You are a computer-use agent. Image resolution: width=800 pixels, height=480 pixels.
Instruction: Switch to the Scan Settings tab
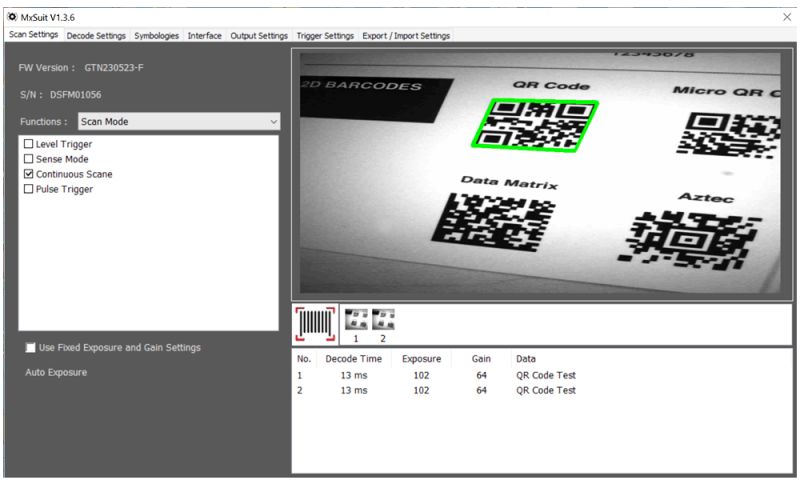[34, 34]
